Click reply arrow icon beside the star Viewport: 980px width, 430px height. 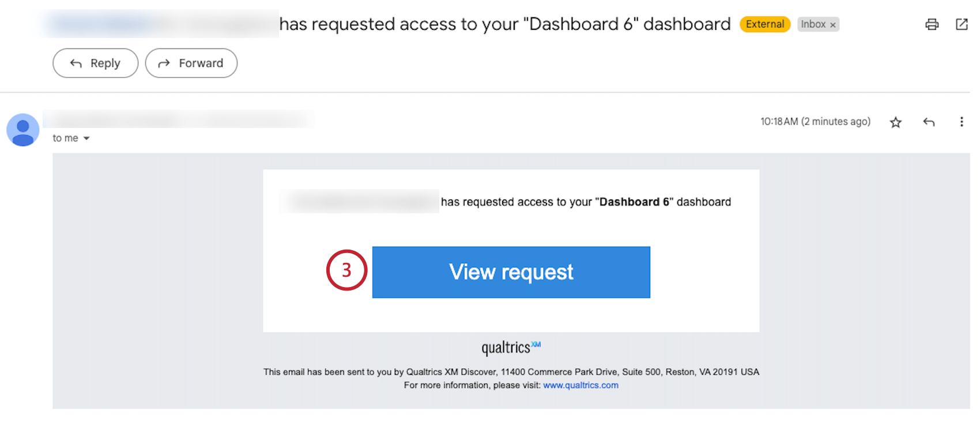point(929,122)
